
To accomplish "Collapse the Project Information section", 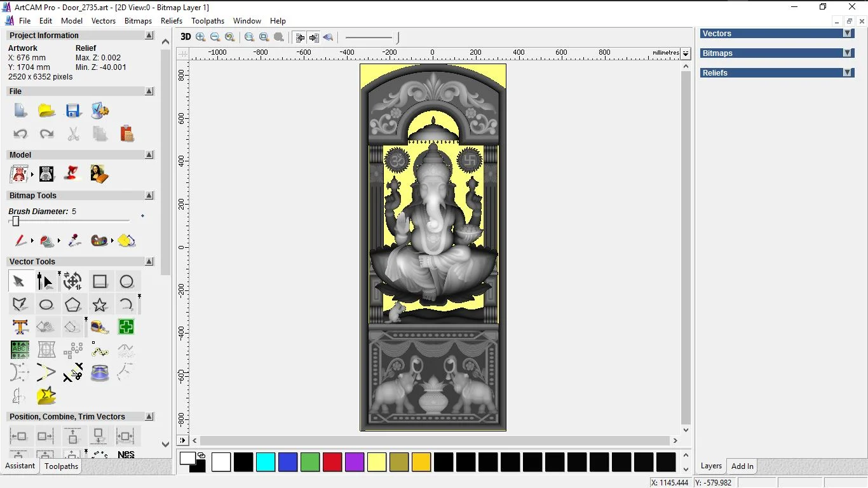I will 149,36.
